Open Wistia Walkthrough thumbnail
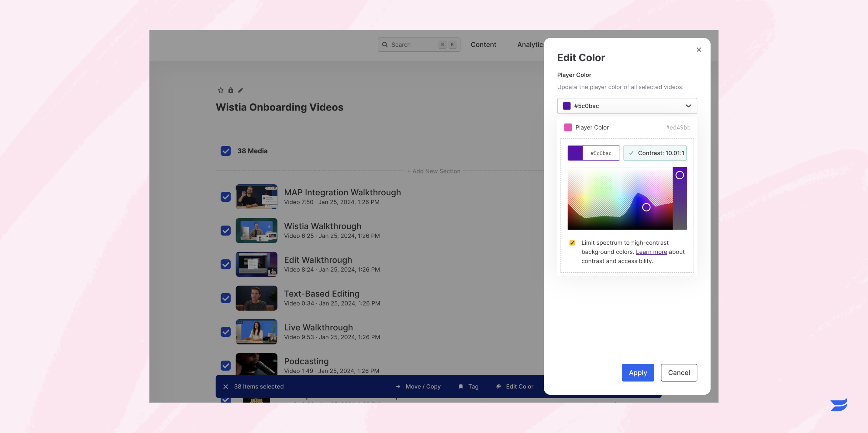868x433 pixels. pos(256,231)
